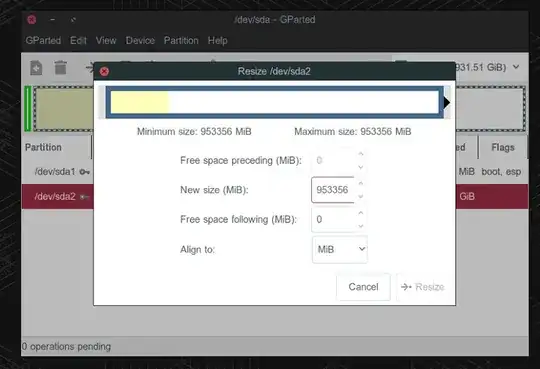The image size is (540, 369).
Task: Minimize the GParted main window
Action: pyautogui.click(x=52, y=20)
